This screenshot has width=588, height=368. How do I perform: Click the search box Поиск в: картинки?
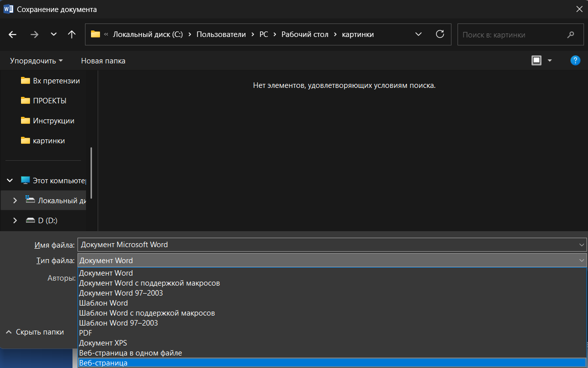click(x=520, y=34)
